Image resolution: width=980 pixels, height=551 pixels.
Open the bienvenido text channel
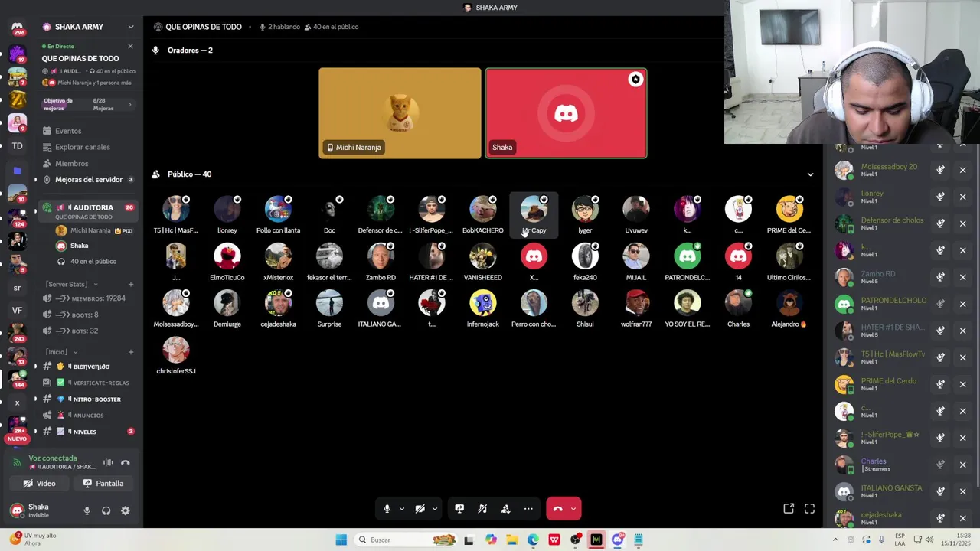coord(88,367)
